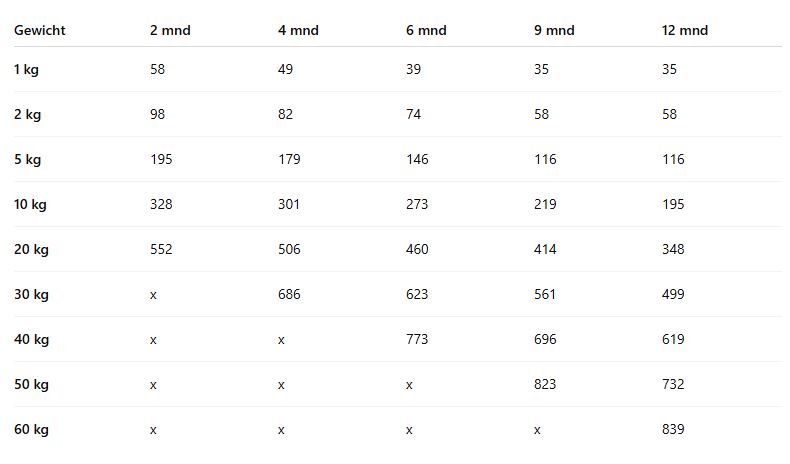Image resolution: width=790 pixels, height=464 pixels.
Task: Click the cell with value 273
Action: 417,204
